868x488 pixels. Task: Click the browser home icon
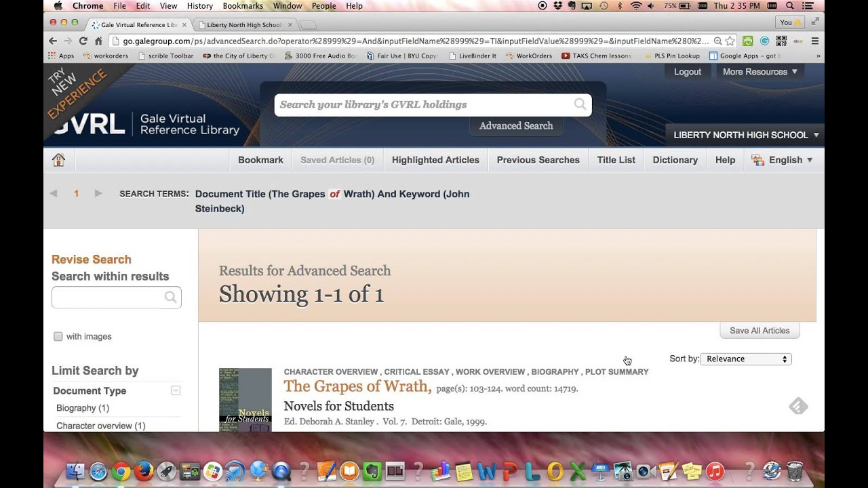click(x=98, y=41)
